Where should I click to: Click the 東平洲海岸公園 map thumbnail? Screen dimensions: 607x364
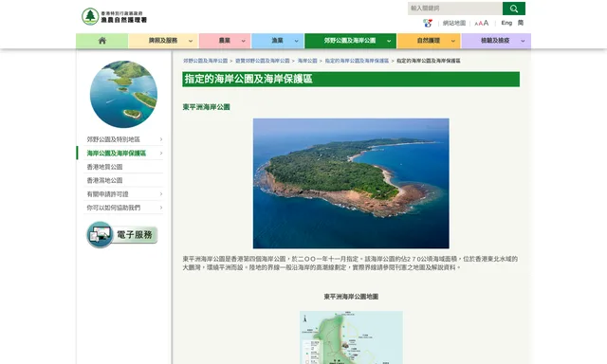351,337
